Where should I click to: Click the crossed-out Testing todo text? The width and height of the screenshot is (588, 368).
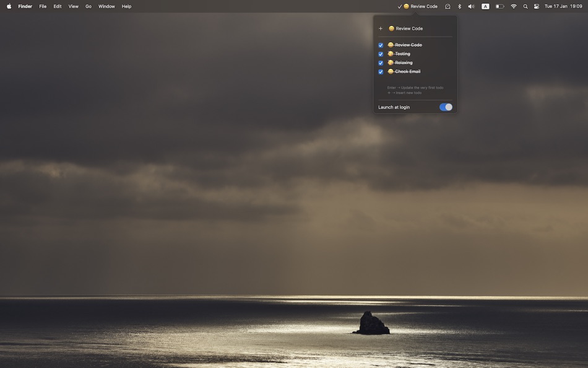399,54
